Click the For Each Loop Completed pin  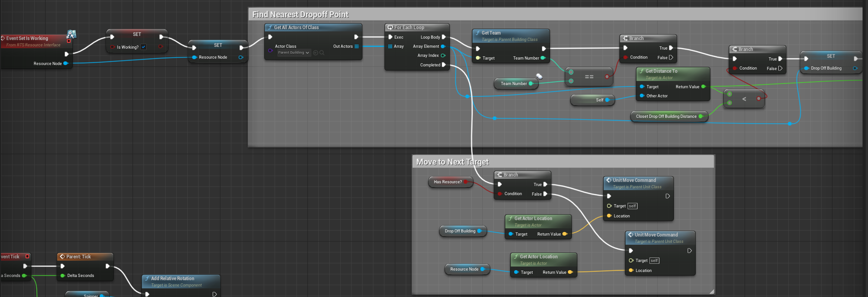click(444, 65)
